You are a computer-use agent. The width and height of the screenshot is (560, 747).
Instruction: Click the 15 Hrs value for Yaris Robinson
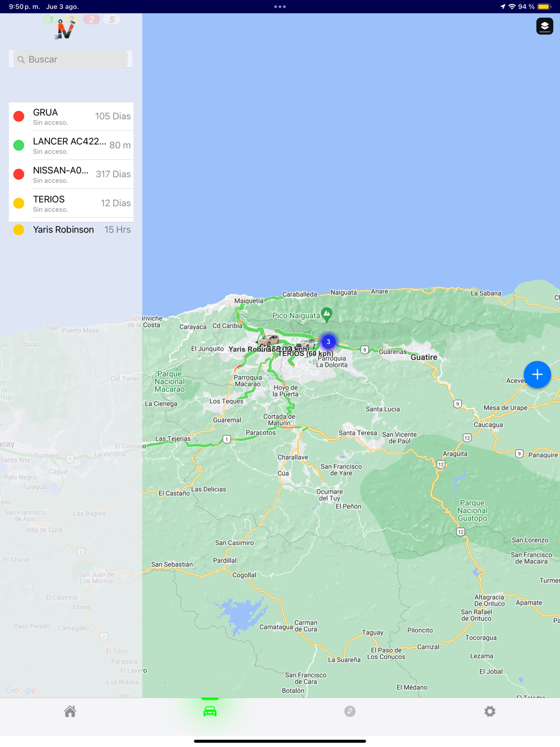[x=118, y=230]
